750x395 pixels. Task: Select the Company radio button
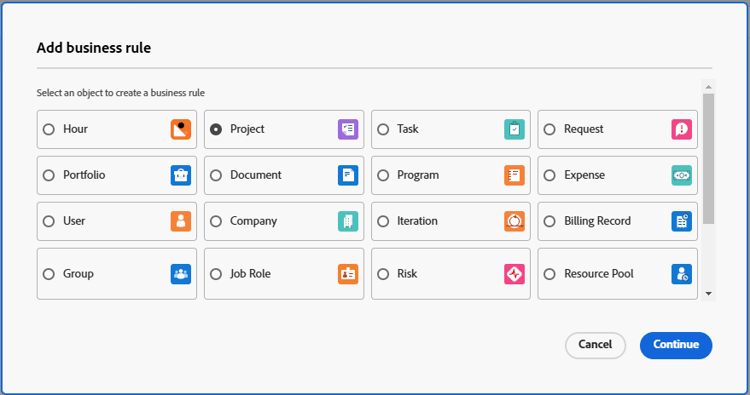click(216, 221)
